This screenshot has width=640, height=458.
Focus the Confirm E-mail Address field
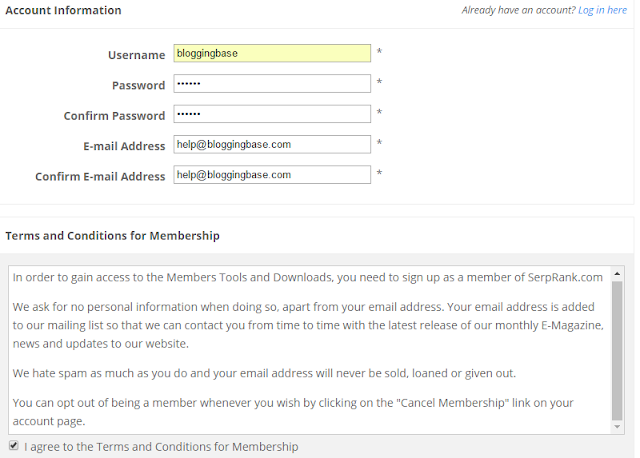272,175
